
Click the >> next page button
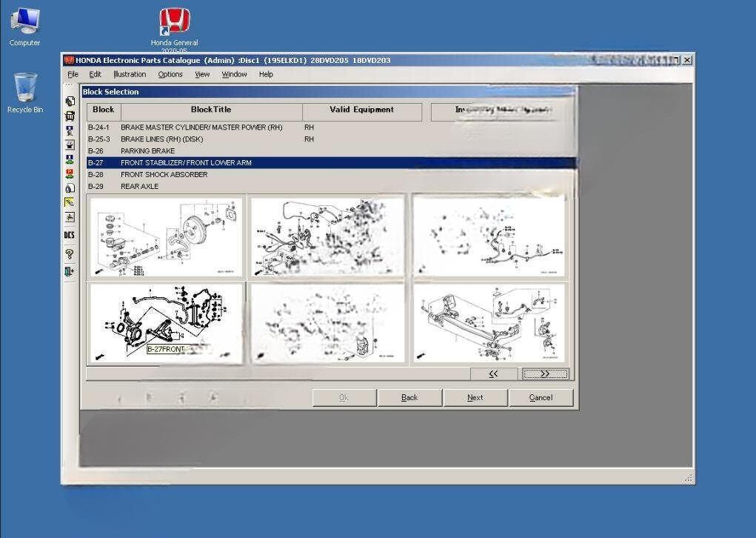[545, 374]
